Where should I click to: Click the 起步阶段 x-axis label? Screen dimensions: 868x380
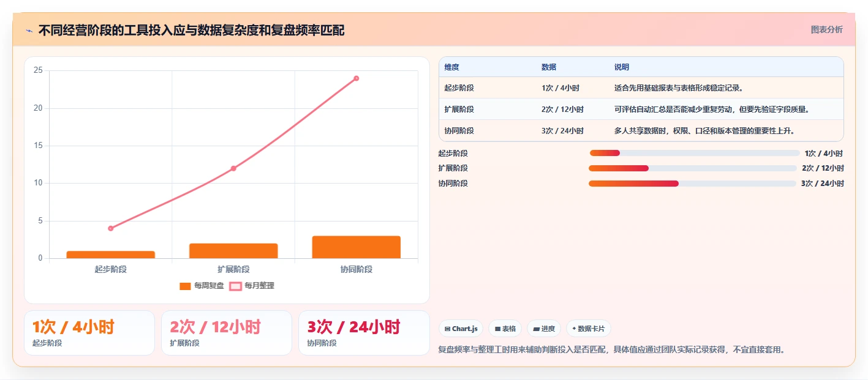111,269
